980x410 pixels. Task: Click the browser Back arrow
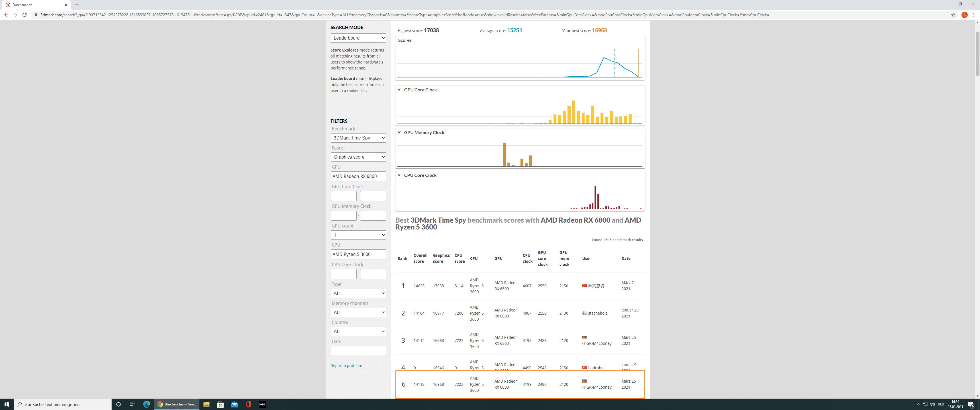coord(6,15)
